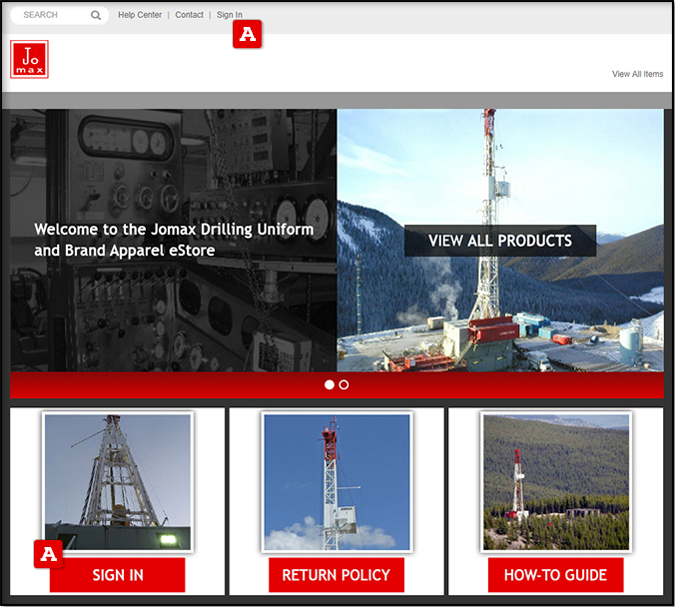Image resolution: width=675 pixels, height=607 pixels.
Task: Select the first carousel slide dot
Action: tap(330, 385)
